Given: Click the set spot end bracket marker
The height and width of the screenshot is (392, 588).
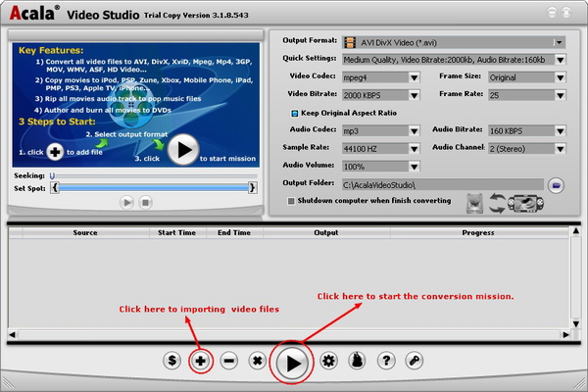Looking at the screenshot, I should pyautogui.click(x=253, y=187).
